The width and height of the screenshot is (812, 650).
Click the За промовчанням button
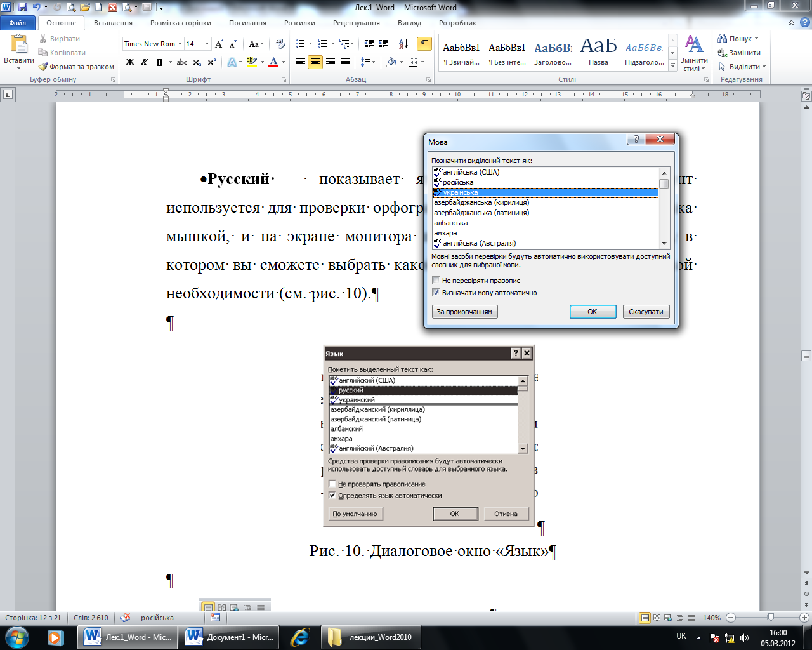pos(464,312)
